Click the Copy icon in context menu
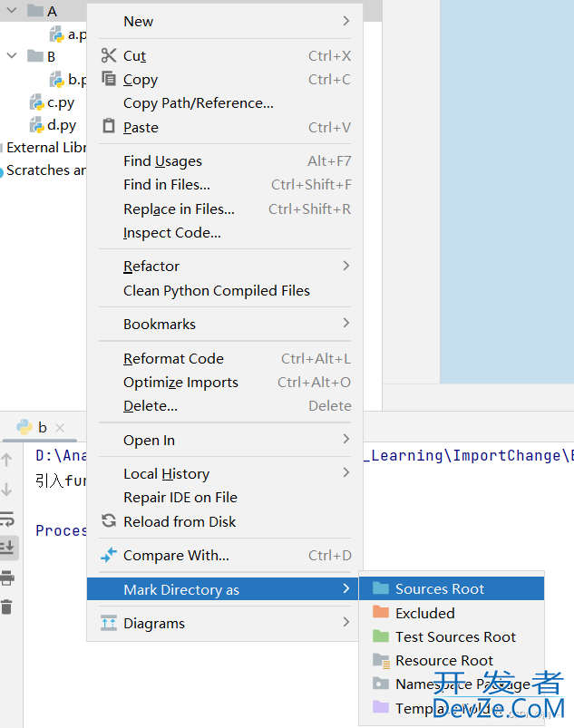This screenshot has height=728, width=574. click(109, 79)
